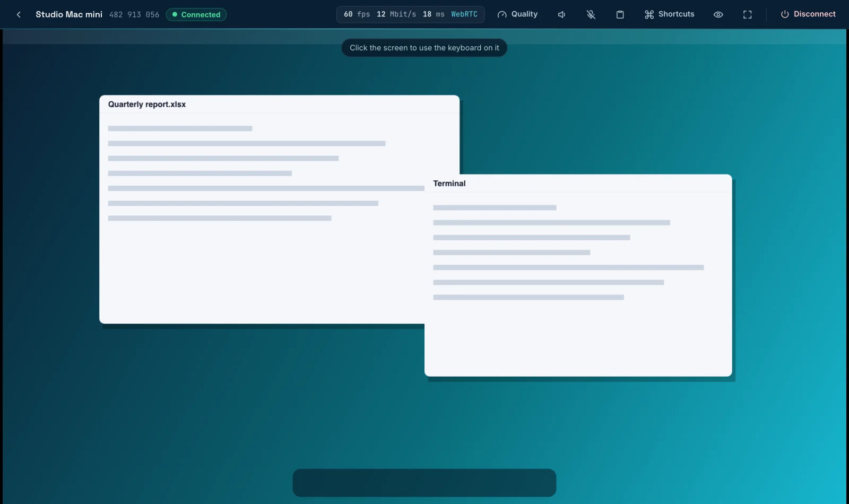
Task: Enter fullscreen mode
Action: point(747,14)
